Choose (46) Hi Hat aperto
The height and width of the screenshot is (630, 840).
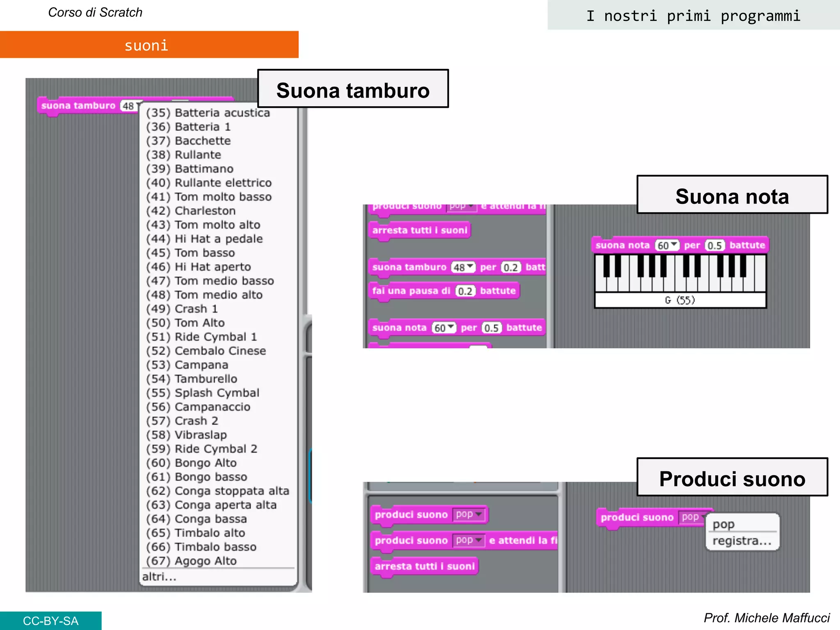199,267
